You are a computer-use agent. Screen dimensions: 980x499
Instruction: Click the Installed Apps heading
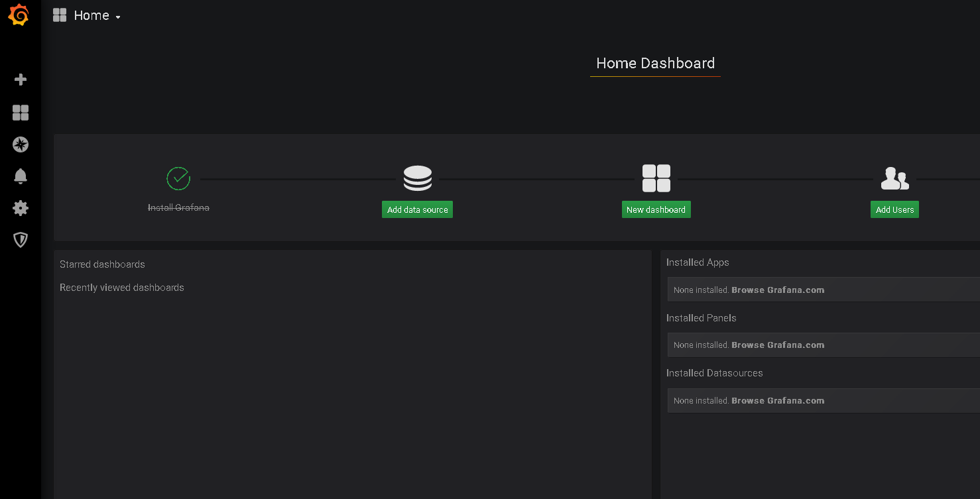(698, 262)
